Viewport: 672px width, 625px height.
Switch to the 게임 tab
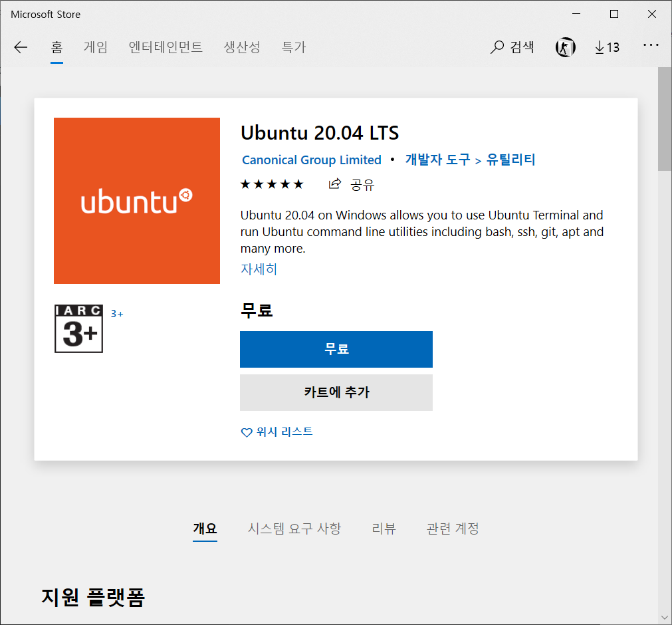[x=96, y=47]
